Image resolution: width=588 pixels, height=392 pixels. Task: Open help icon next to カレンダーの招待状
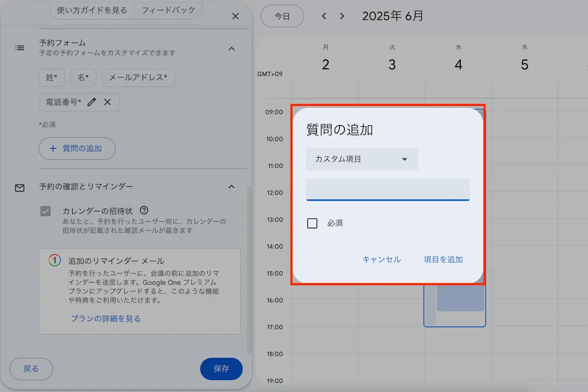pyautogui.click(x=144, y=210)
